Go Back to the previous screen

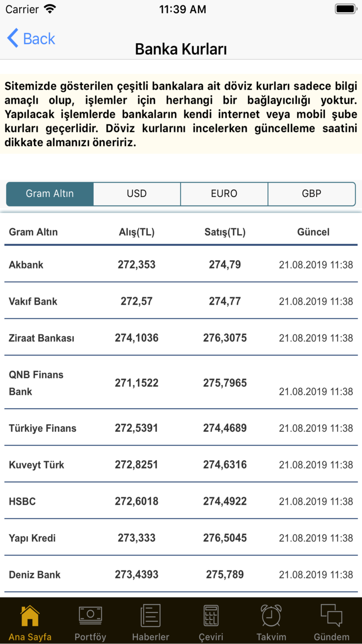[x=31, y=38]
